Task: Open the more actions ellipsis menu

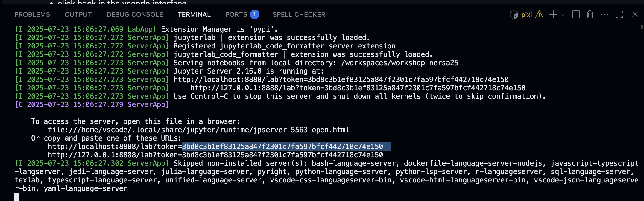Action: (x=604, y=15)
